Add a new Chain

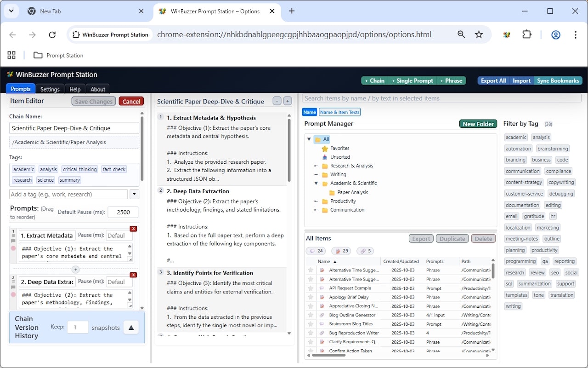click(x=374, y=80)
